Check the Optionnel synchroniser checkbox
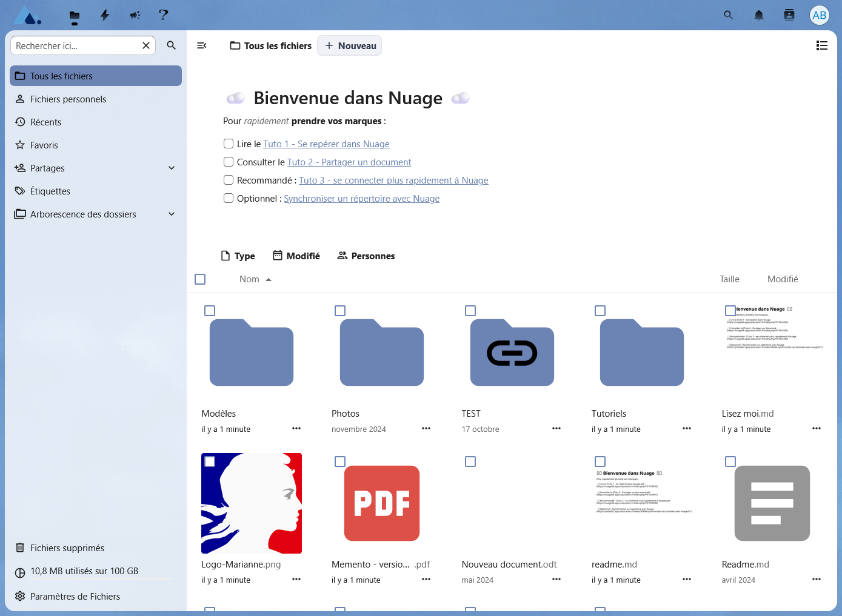842x616 pixels. [x=229, y=198]
